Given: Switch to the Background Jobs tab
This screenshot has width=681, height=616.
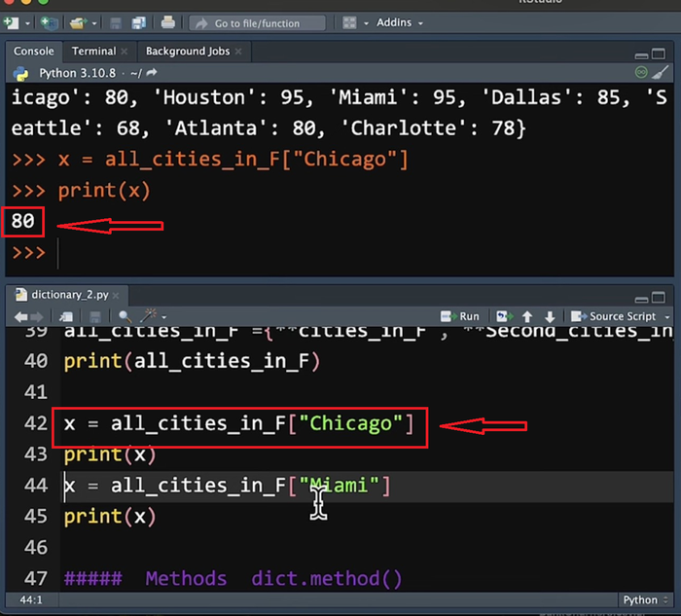Looking at the screenshot, I should [x=188, y=51].
